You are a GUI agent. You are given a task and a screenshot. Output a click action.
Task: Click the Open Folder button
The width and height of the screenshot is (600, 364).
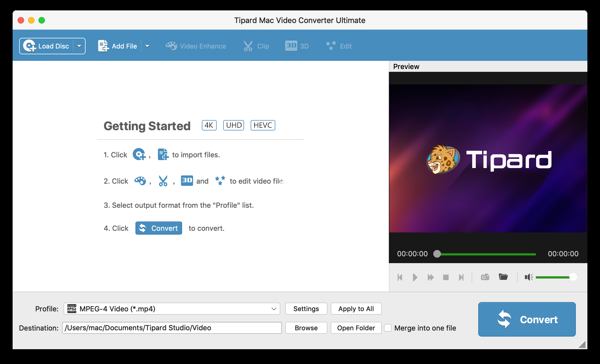356,328
